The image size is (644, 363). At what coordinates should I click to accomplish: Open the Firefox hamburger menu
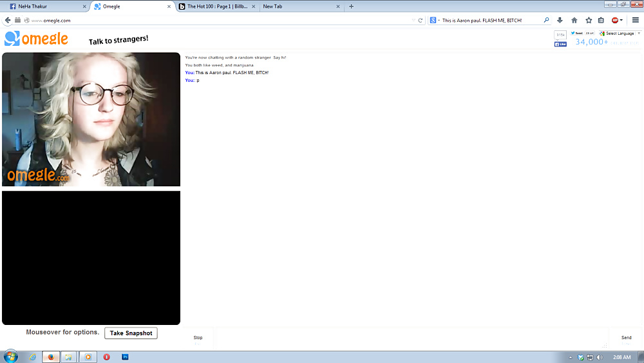tap(636, 20)
